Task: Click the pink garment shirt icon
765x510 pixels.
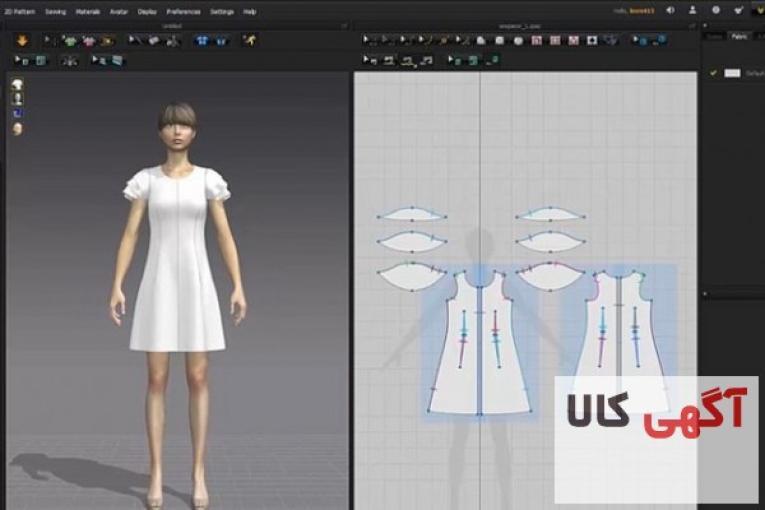Action: 89,41
